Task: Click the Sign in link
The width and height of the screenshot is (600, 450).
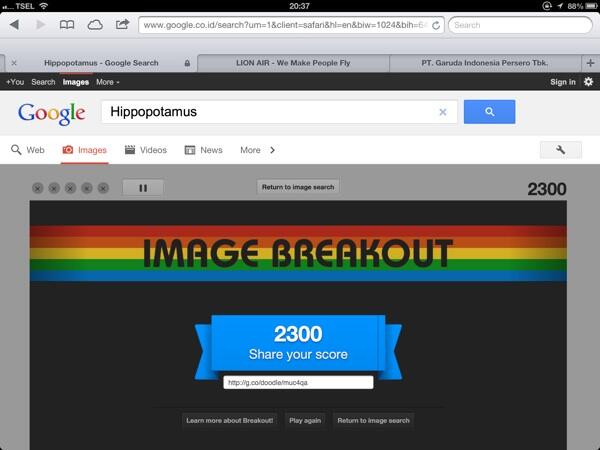Action: point(562,82)
